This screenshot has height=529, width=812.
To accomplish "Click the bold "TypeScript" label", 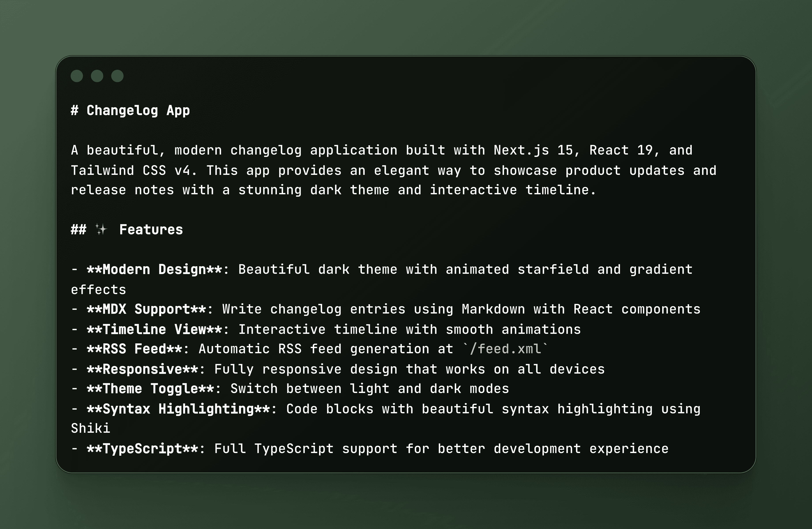I will pyautogui.click(x=142, y=448).
